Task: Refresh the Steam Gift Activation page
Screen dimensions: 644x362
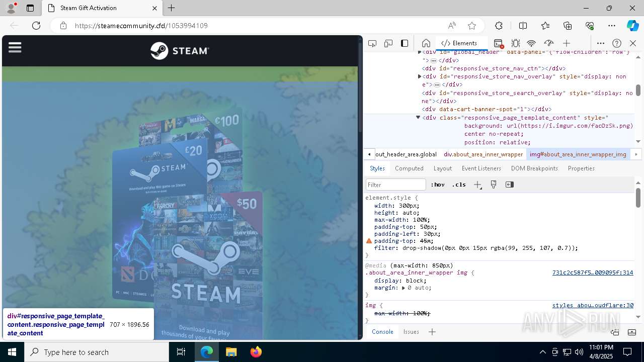Action: 36,26
